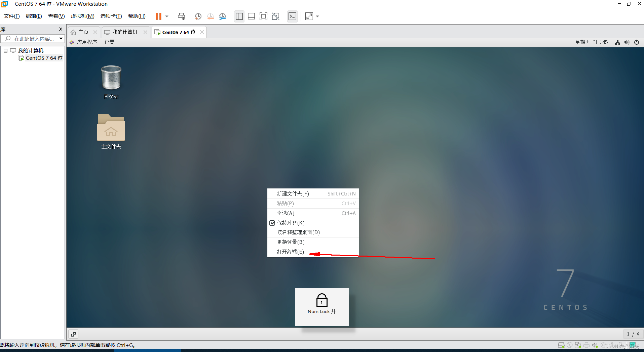Click the 星期五 21:45 clock
This screenshot has height=352, width=644.
click(592, 42)
